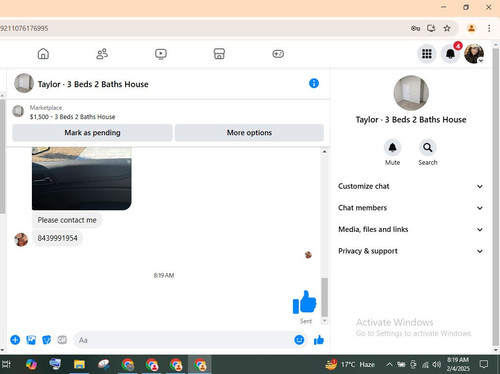Open the Watch video icon
The image size is (500, 374).
pyautogui.click(x=161, y=54)
